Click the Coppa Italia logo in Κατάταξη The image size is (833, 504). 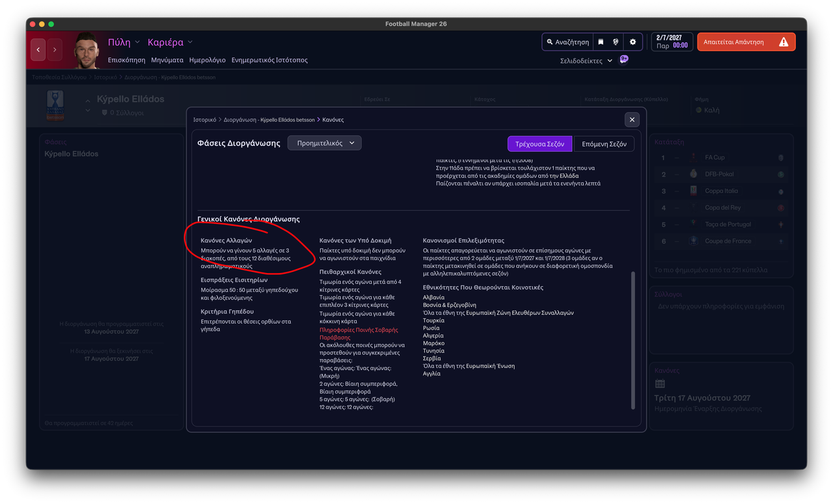[x=694, y=191]
